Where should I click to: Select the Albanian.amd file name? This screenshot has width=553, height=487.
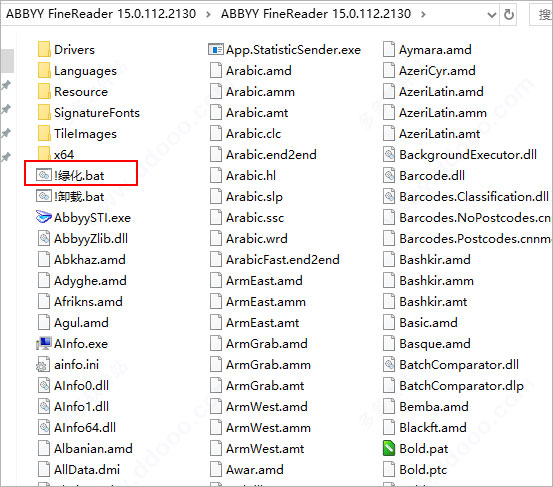[x=93, y=449]
